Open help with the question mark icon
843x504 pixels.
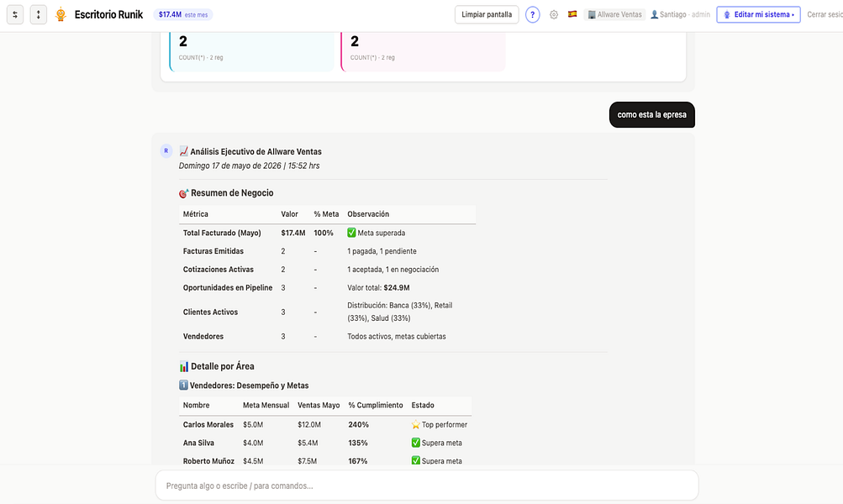[x=532, y=14]
